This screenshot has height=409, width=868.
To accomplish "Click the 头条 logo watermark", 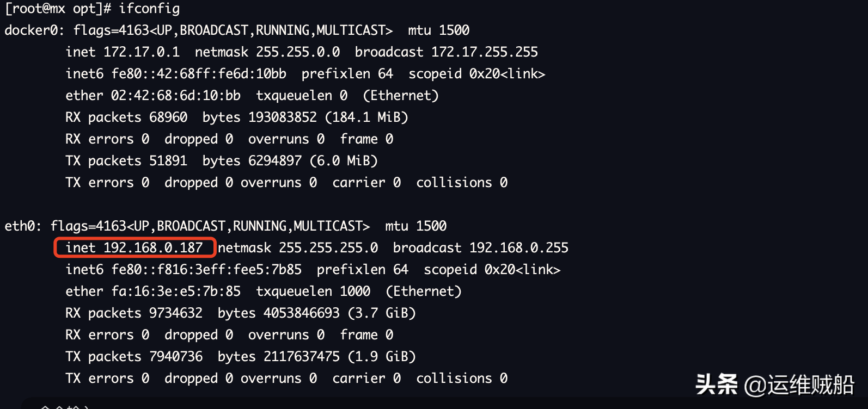I will click(x=716, y=385).
